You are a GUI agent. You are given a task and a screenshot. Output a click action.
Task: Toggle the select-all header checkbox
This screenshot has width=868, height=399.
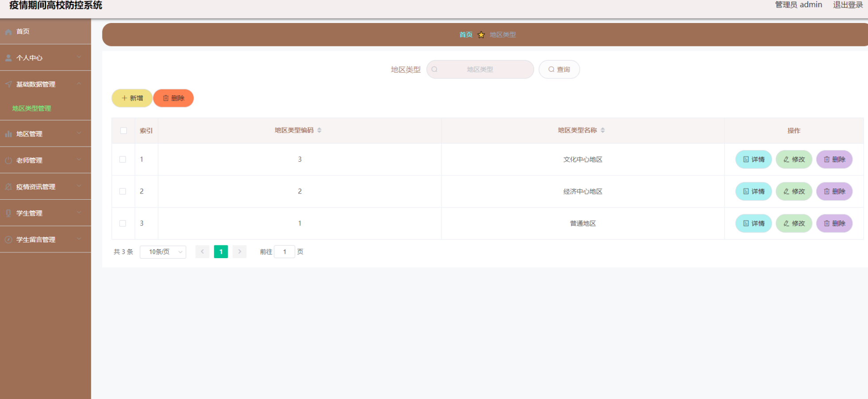click(124, 131)
